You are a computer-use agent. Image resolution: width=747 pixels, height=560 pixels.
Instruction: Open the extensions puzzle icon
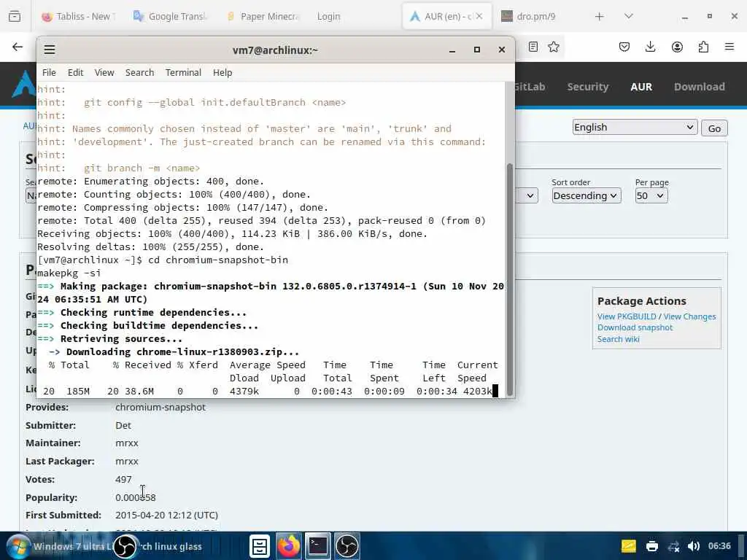pos(703,47)
